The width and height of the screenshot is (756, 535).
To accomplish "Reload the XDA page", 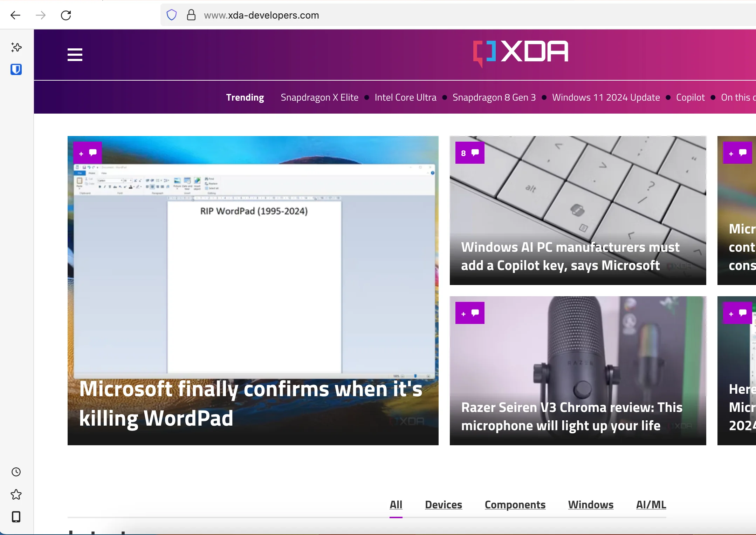I will [x=66, y=15].
